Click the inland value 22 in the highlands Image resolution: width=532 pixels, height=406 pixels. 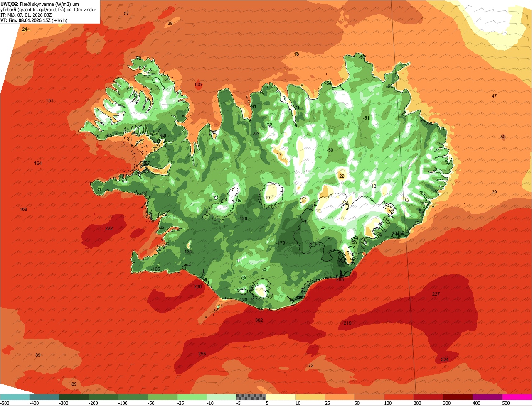342,176
